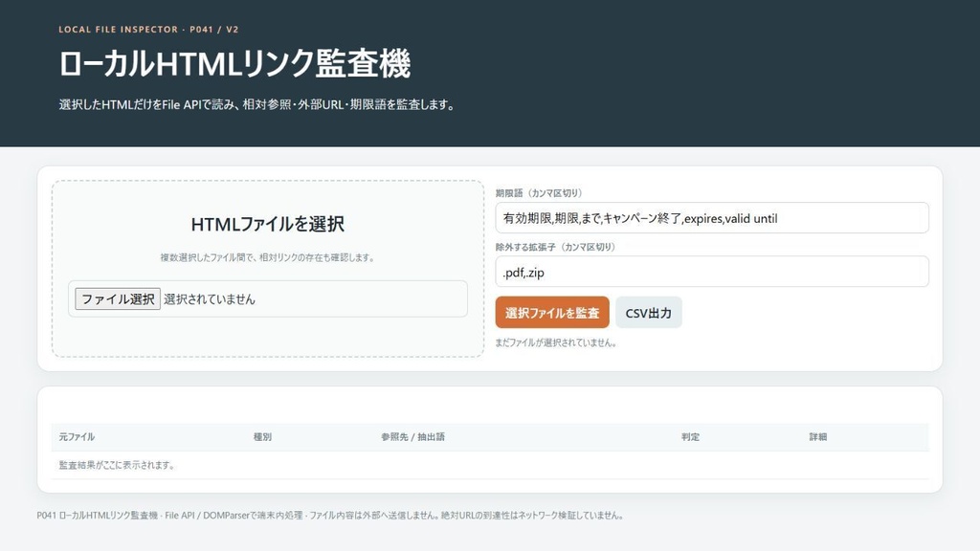Focus the 期限語 keywords input field

click(712, 218)
